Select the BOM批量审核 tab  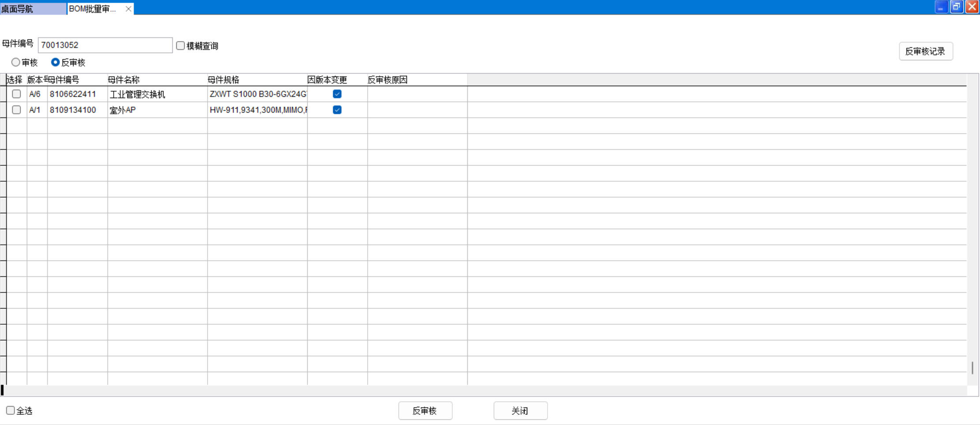pyautogui.click(x=93, y=9)
